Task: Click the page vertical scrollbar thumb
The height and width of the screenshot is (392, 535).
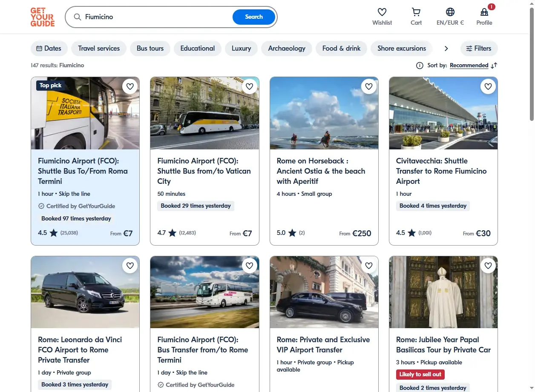Action: coord(532,64)
